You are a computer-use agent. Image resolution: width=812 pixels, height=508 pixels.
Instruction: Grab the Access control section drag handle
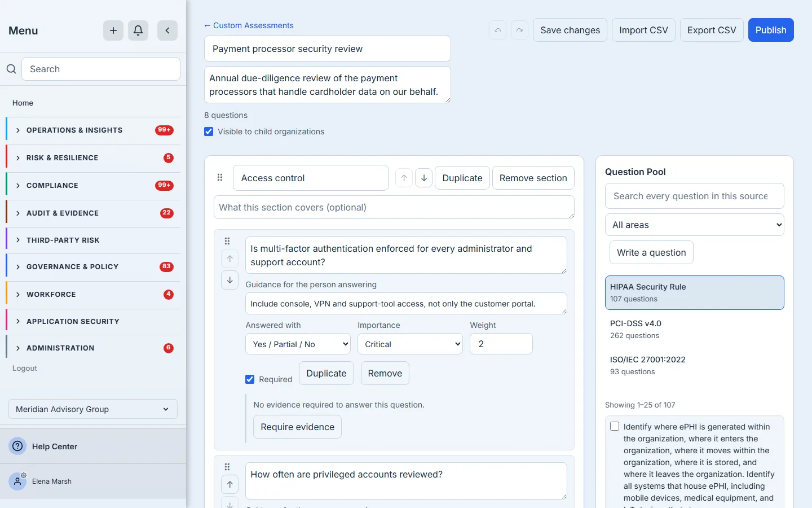click(220, 178)
